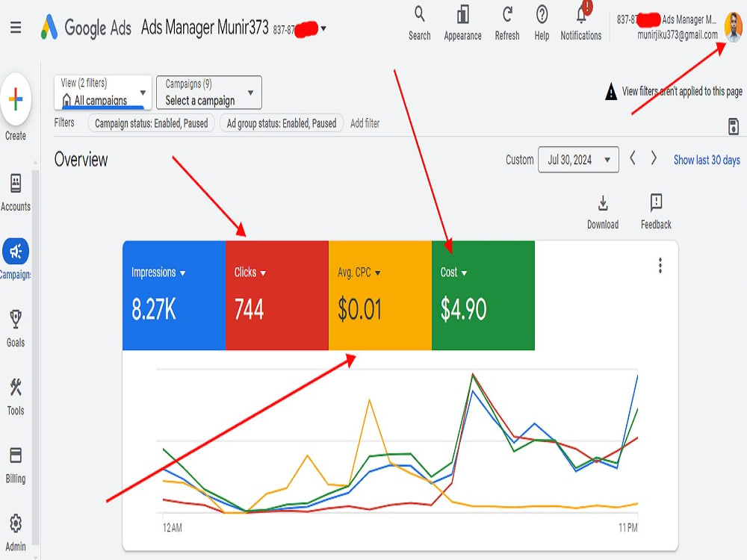This screenshot has width=747, height=560.
Task: Click the Custom date label
Action: (519, 160)
